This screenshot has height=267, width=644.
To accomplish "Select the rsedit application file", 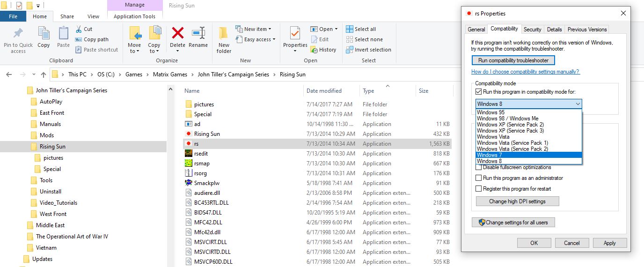I will point(201,154).
